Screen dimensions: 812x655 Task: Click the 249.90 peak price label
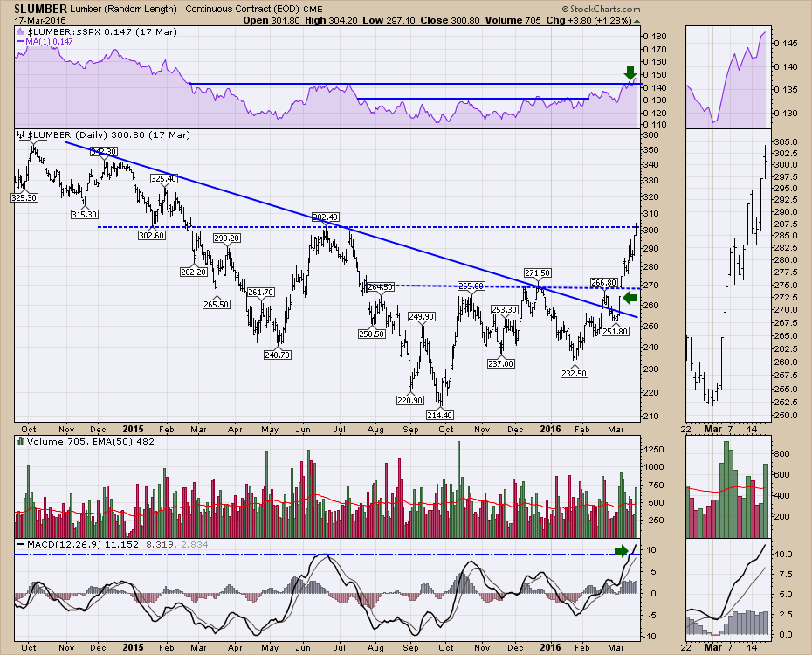point(421,316)
